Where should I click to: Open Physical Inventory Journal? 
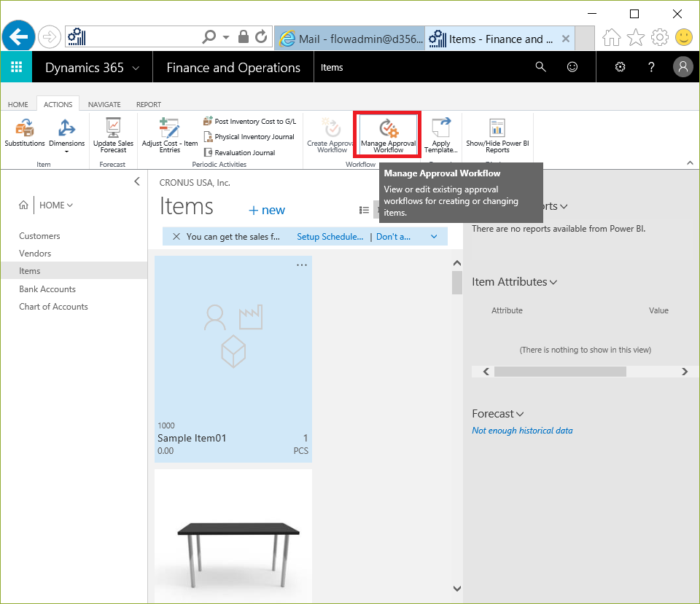click(x=249, y=136)
